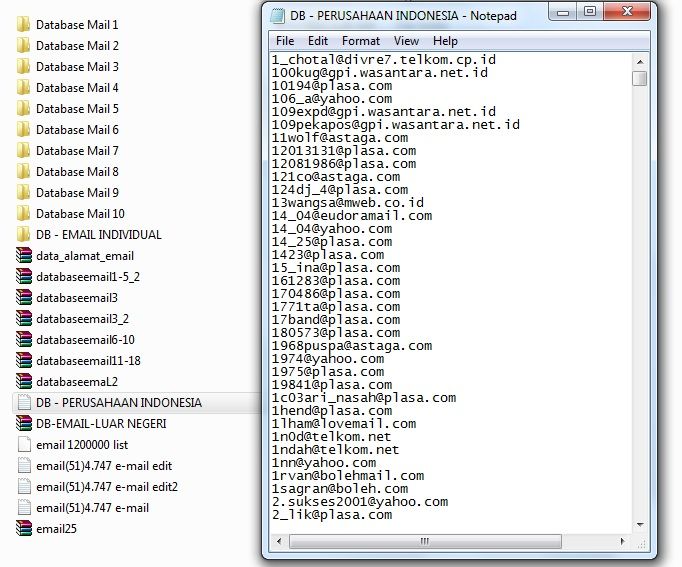Select the databaseemail6-10 archive icon
Viewport: 682px width, 567px height.
[x=24, y=340]
